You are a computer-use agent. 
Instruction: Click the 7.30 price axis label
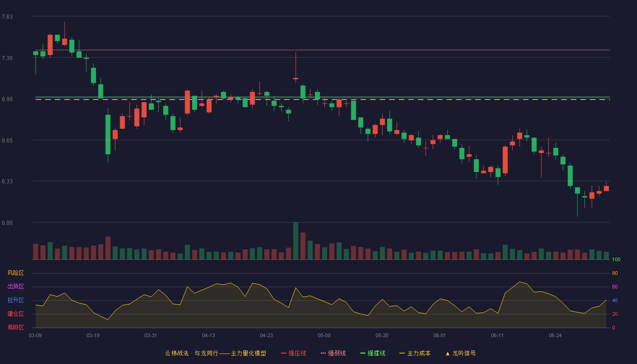(7, 58)
